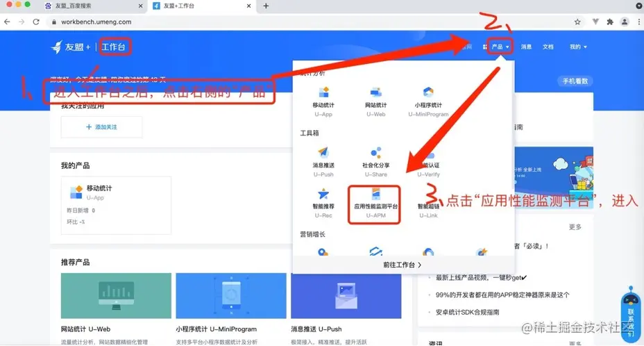The height and width of the screenshot is (346, 644).
Task: Open the 智能推荐 U-Rec star icon
Action: pyautogui.click(x=323, y=194)
